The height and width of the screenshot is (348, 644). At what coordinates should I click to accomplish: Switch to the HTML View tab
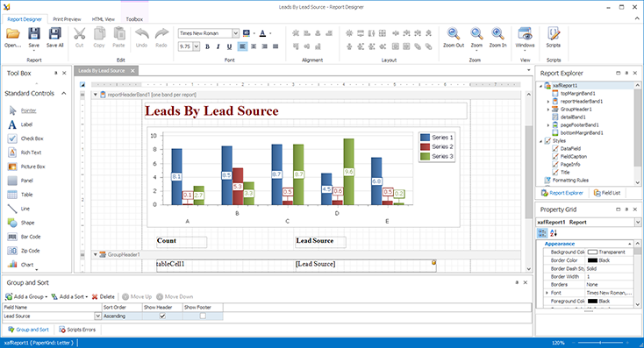tap(103, 19)
